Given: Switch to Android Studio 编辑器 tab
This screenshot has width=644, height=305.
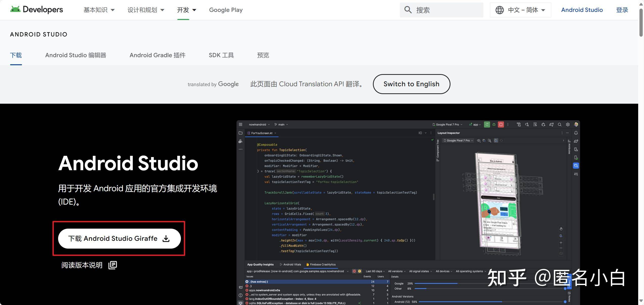Looking at the screenshot, I should tap(76, 55).
